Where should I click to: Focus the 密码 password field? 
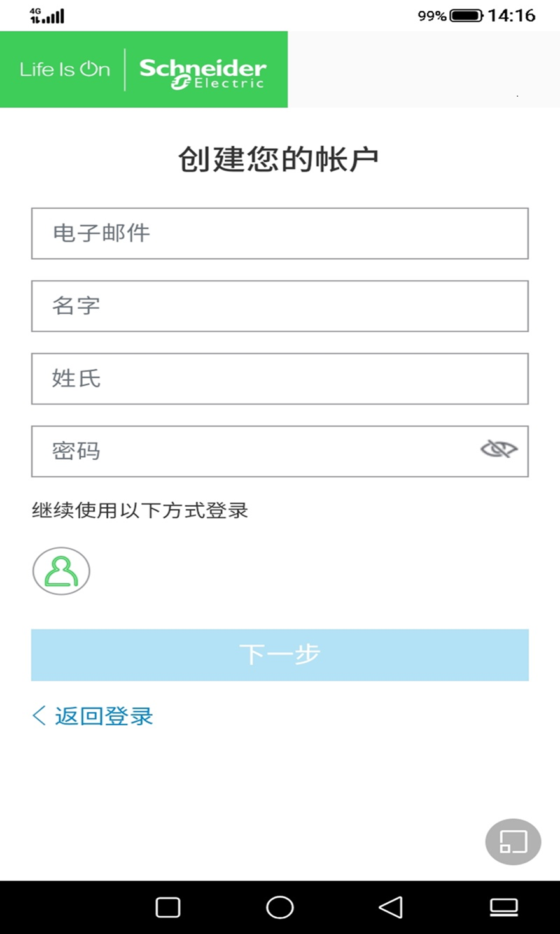point(255,450)
